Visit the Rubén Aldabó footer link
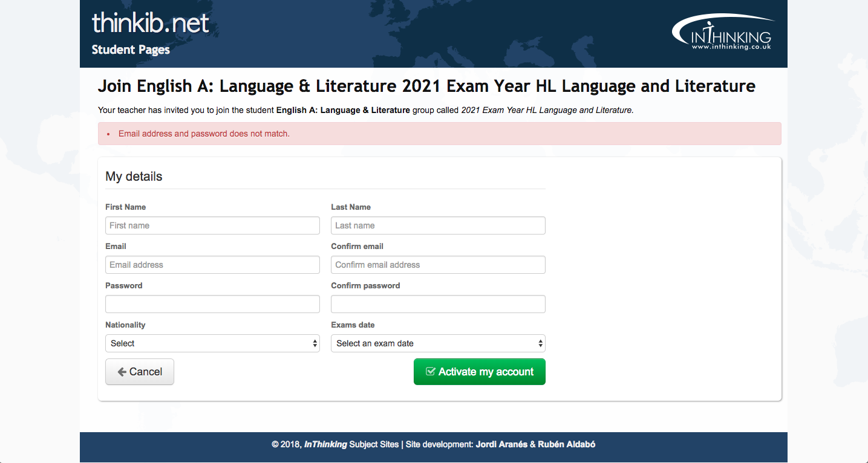 click(566, 444)
